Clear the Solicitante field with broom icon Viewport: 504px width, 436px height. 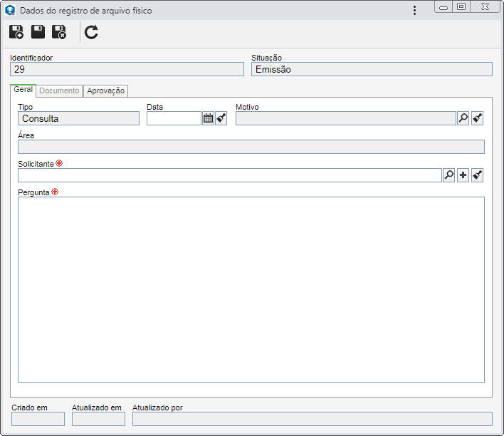coord(478,175)
